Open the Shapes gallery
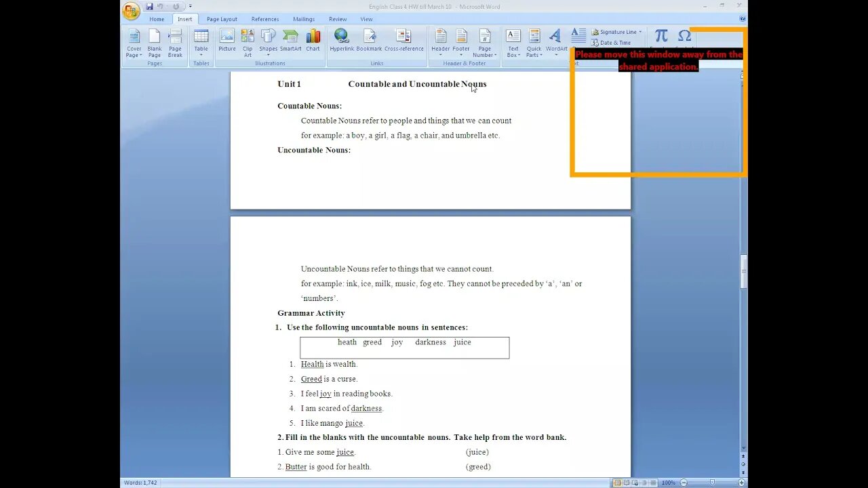The width and height of the screenshot is (868, 488). (x=269, y=43)
